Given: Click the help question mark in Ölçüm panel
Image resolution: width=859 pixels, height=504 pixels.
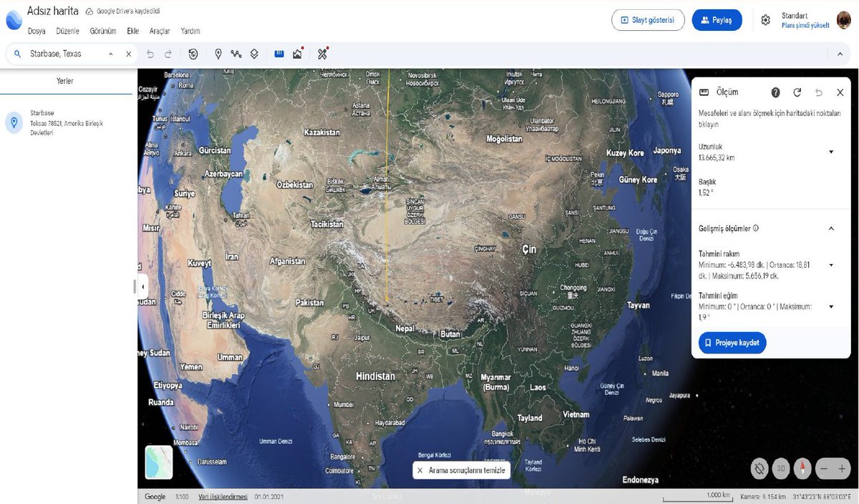Looking at the screenshot, I should 775,92.
